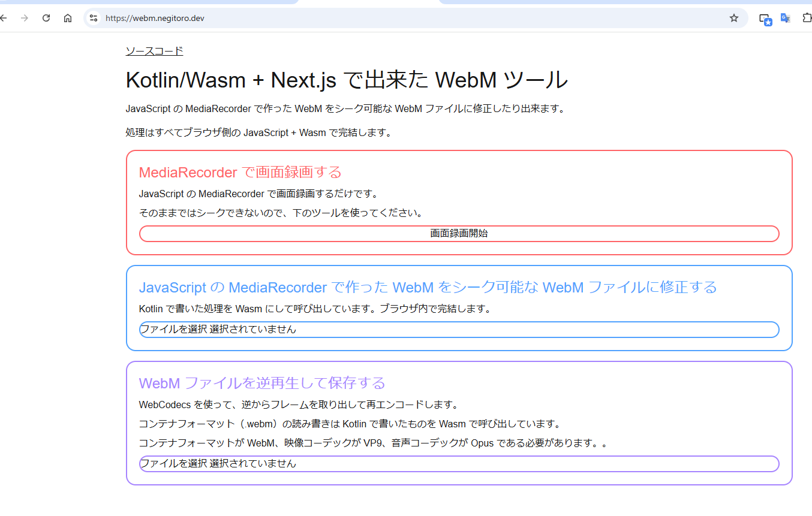Click the blue heading about seekable WebM

coord(427,288)
